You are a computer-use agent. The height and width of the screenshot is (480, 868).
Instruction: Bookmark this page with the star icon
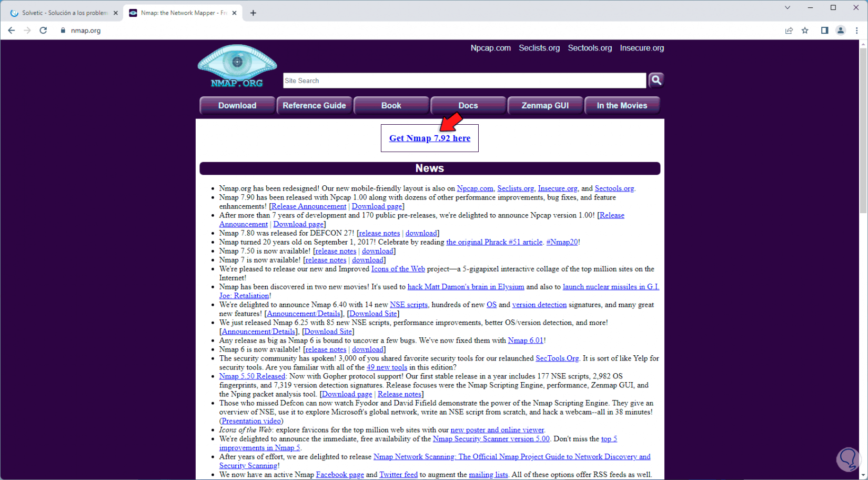tap(805, 31)
